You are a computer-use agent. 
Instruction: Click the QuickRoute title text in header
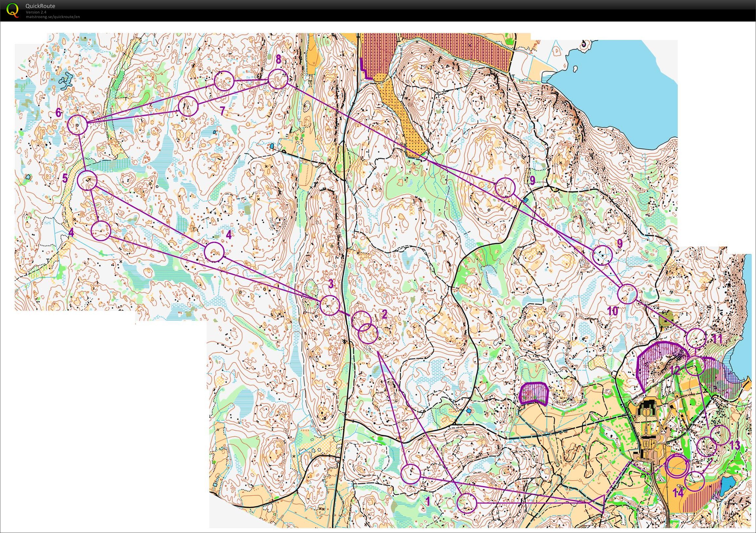41,6
